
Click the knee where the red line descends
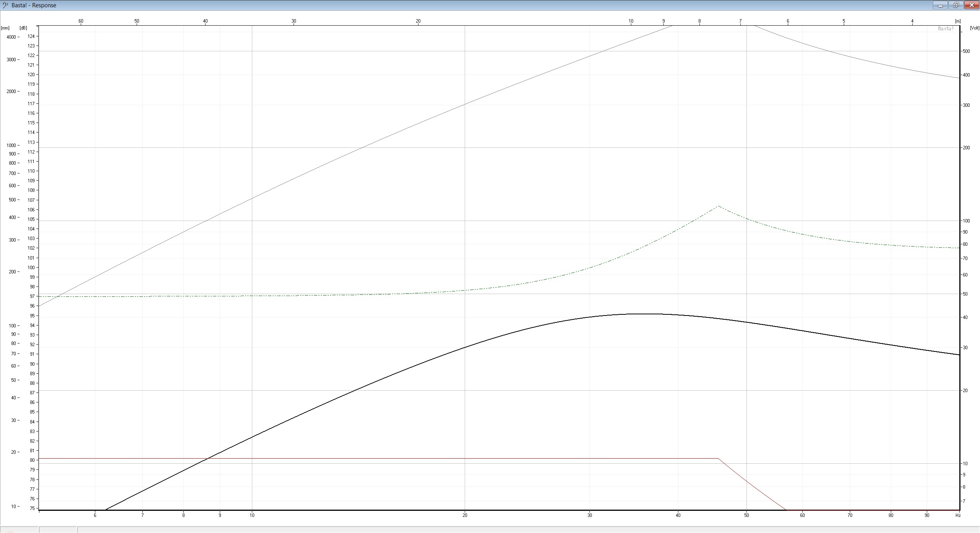[718, 458]
